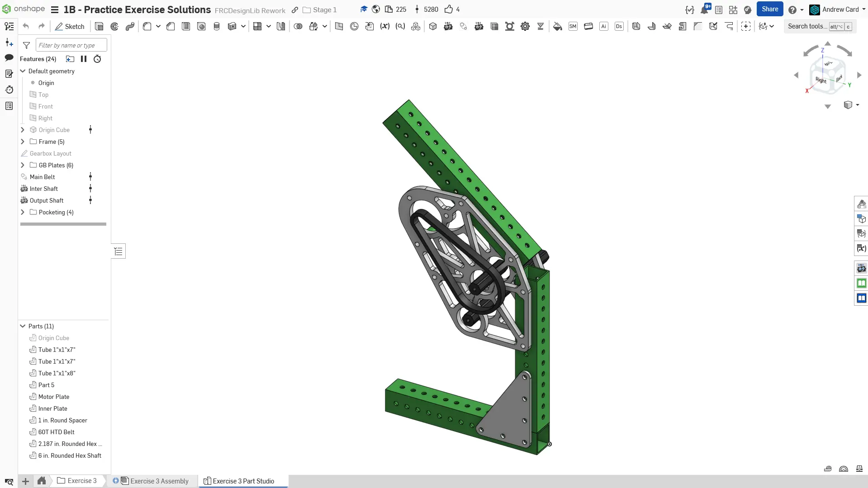This screenshot has width=868, height=488.
Task: Click the Undo arrow in the toolbar
Action: tap(26, 27)
